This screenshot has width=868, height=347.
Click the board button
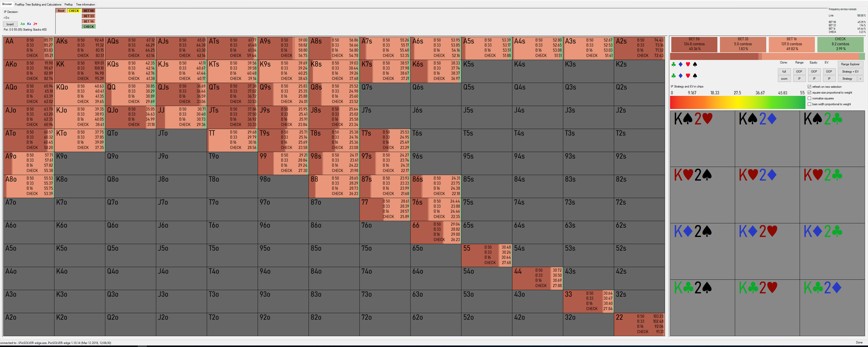coord(10,24)
